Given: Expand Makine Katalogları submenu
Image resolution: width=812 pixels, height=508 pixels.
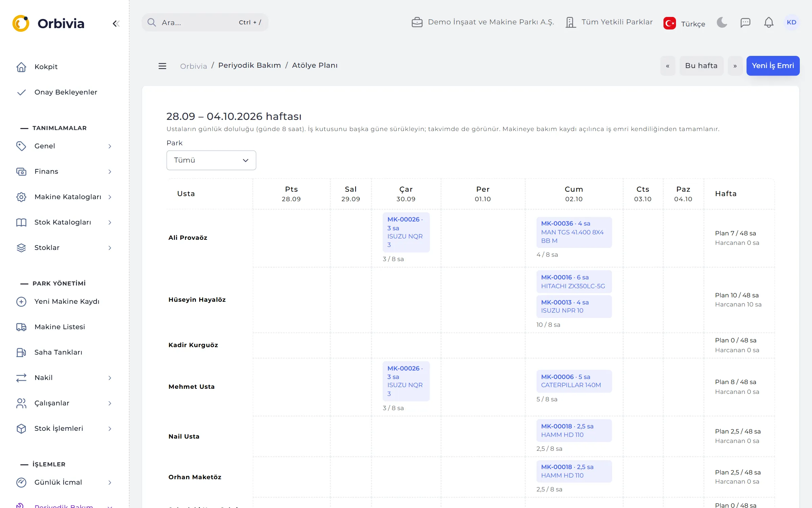Looking at the screenshot, I should pos(64,197).
